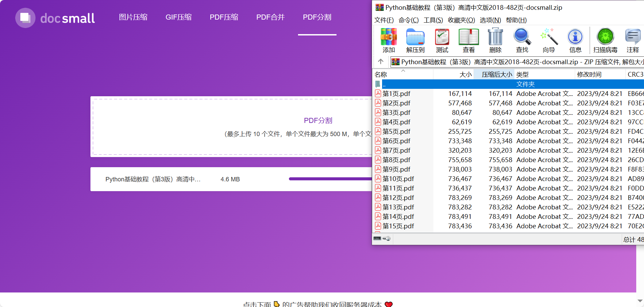Click the docsmall logo
644x307 pixels.
pyautogui.click(x=55, y=18)
